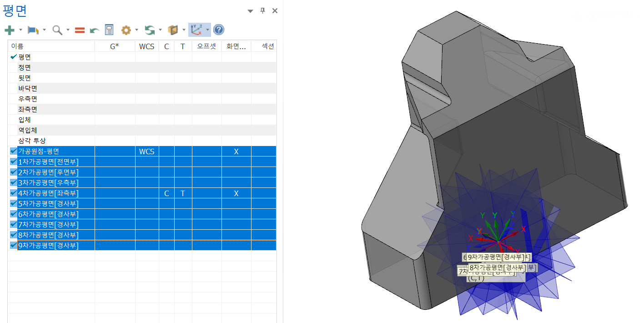Select 5차가공평면[경사부] row name
The image size is (644, 323).
pos(49,204)
